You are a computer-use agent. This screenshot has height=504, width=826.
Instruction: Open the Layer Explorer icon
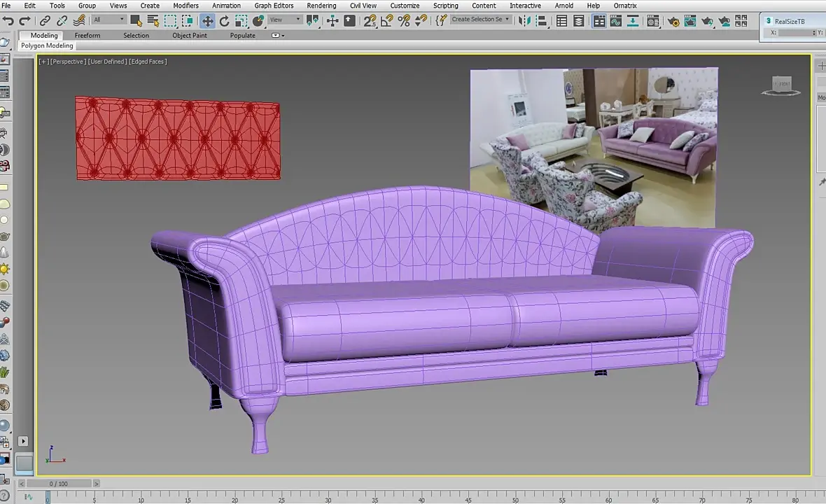[578, 20]
